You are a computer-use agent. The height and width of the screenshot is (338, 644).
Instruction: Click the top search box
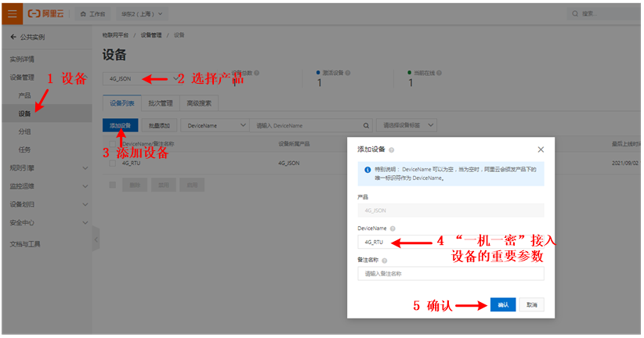point(605,13)
